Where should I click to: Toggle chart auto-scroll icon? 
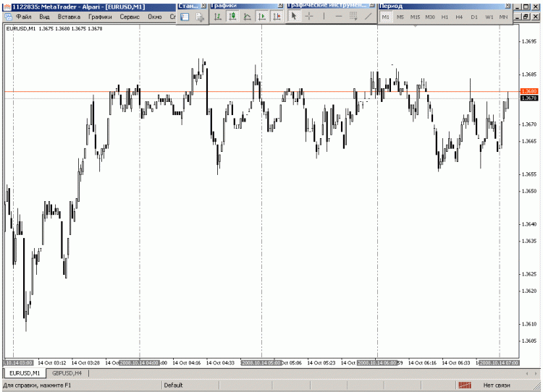pos(262,16)
